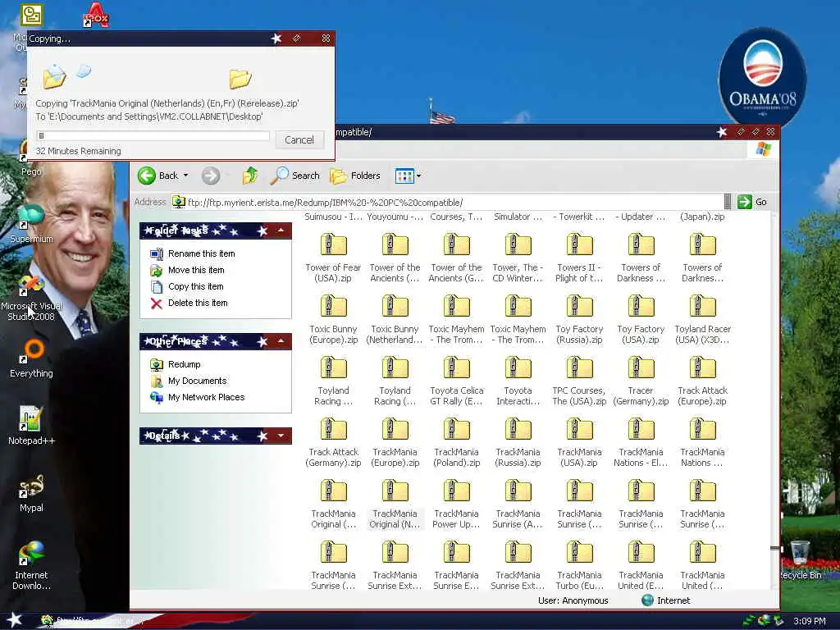Open the Back history dropdown arrow
840x630 pixels.
pos(185,176)
